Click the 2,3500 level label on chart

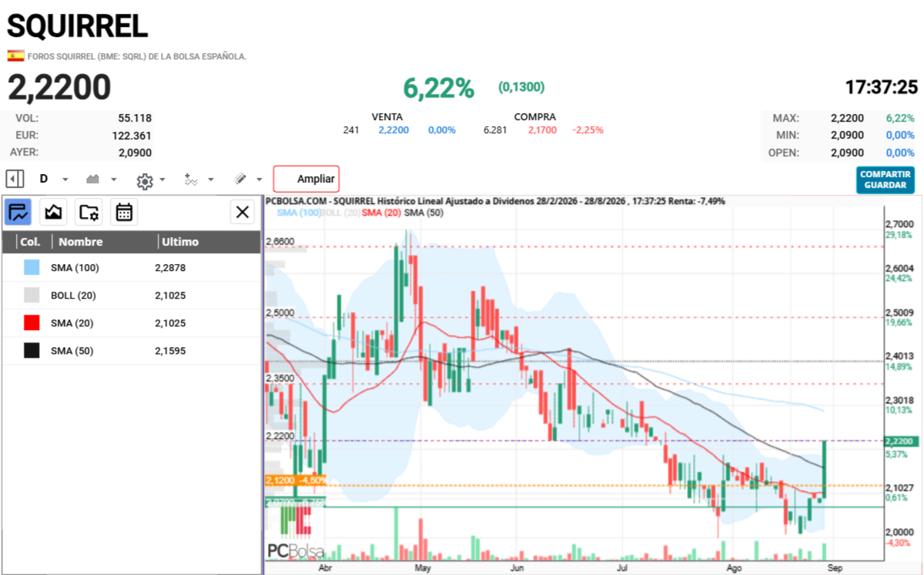point(280,378)
